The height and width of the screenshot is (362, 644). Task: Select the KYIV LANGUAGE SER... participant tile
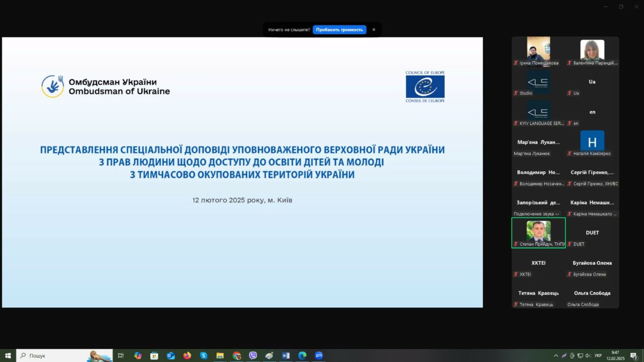(x=538, y=113)
